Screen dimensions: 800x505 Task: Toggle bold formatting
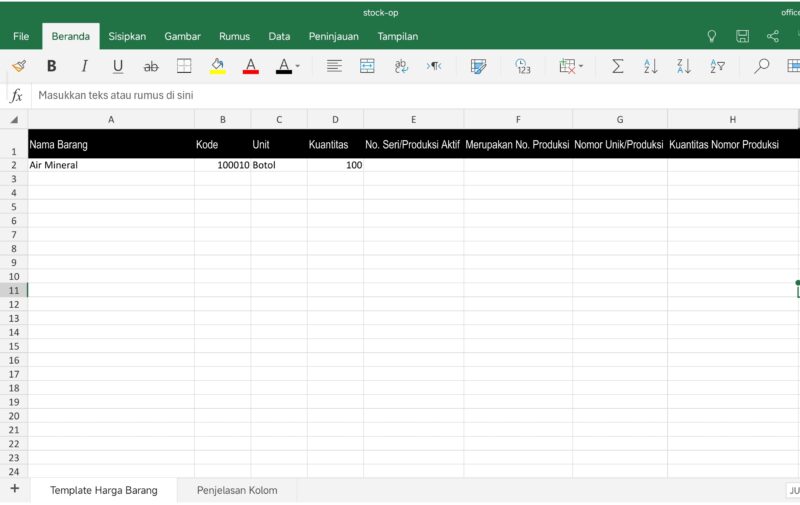click(x=51, y=66)
